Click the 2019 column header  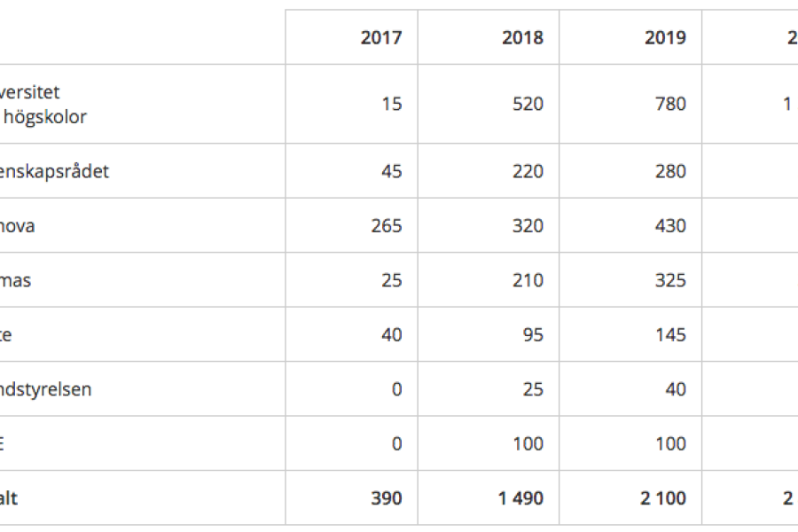tap(665, 38)
